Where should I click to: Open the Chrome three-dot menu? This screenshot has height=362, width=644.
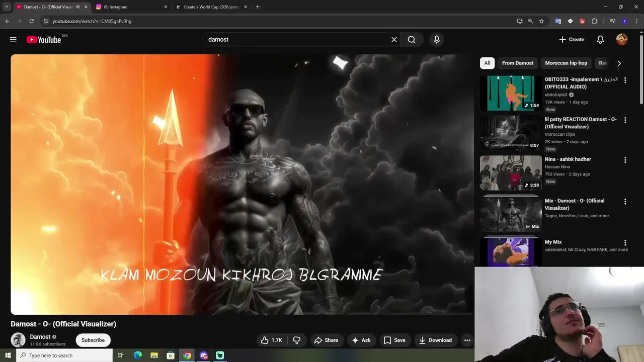click(x=636, y=21)
